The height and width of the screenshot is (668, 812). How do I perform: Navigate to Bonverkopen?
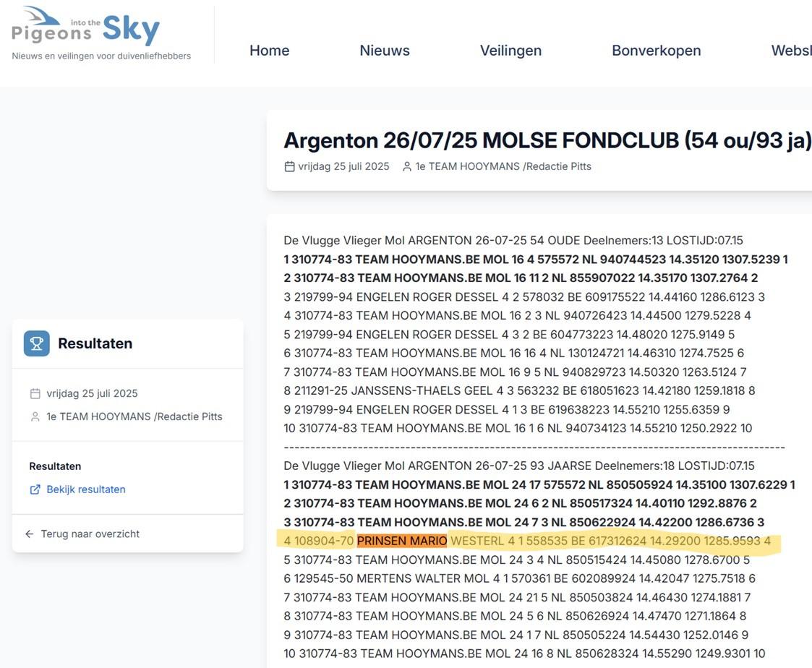point(657,49)
